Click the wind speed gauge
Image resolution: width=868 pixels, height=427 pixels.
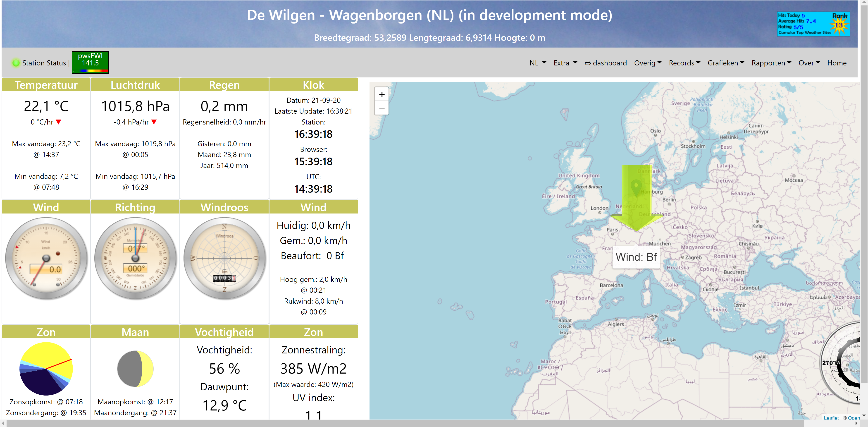[46, 259]
